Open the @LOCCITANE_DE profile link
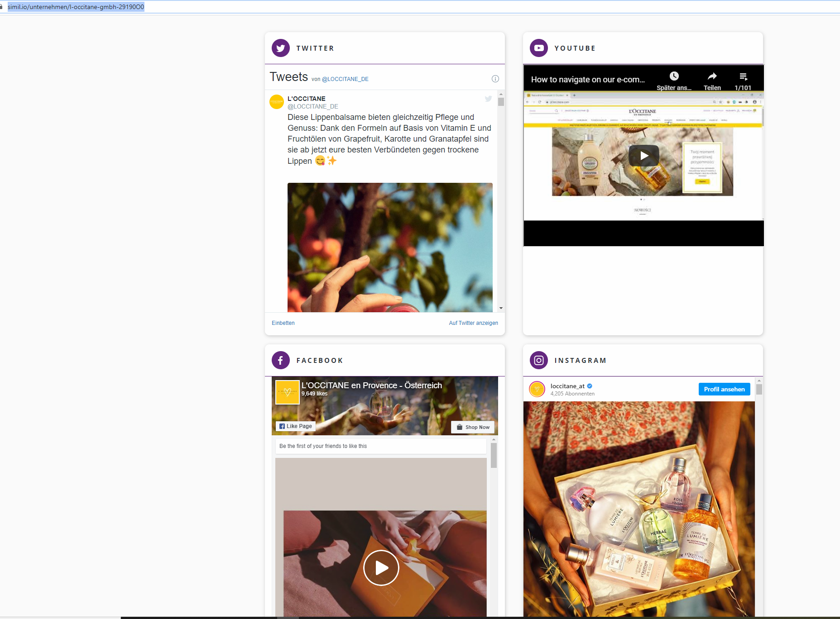The image size is (840, 619). pyautogui.click(x=345, y=79)
